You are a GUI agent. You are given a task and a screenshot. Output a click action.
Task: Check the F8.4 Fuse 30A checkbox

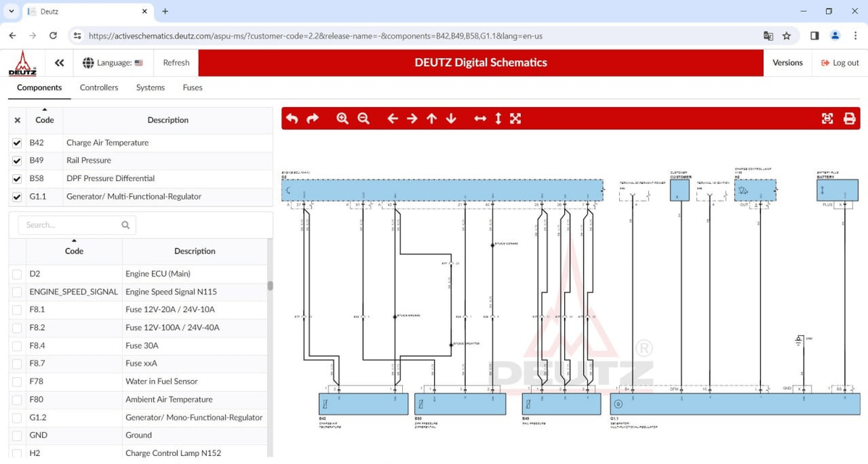pyautogui.click(x=17, y=345)
